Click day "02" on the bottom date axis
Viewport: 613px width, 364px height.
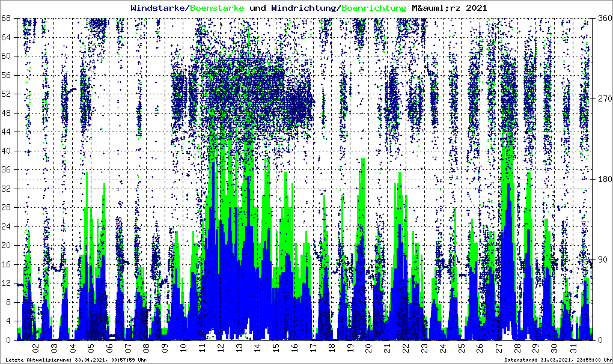tap(35, 347)
